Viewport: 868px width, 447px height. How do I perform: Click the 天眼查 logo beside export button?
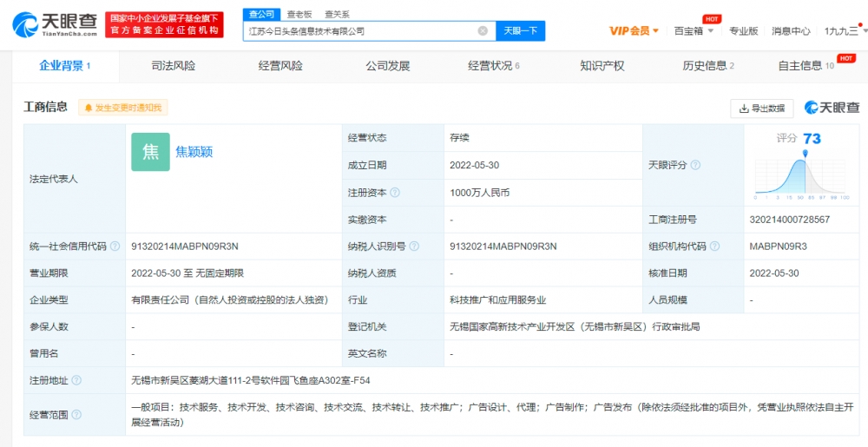[832, 108]
